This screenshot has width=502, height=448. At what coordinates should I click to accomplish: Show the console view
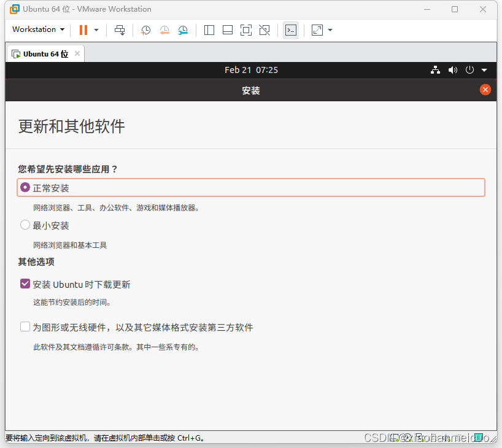click(x=291, y=30)
